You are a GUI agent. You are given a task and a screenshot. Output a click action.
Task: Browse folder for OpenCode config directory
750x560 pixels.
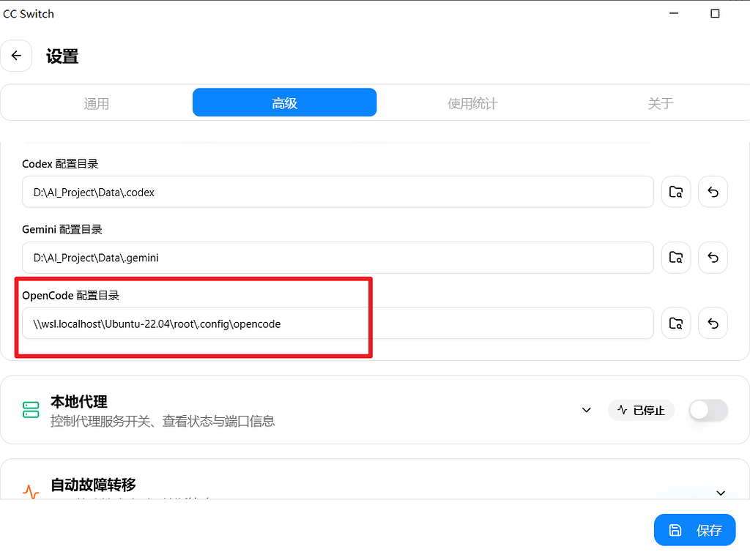(676, 324)
